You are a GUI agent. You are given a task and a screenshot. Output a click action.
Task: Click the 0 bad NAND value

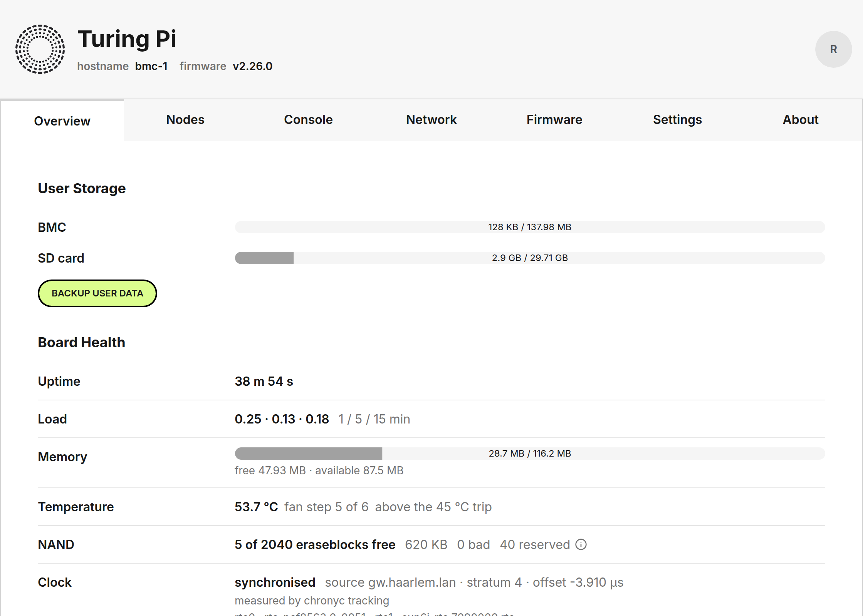point(473,544)
